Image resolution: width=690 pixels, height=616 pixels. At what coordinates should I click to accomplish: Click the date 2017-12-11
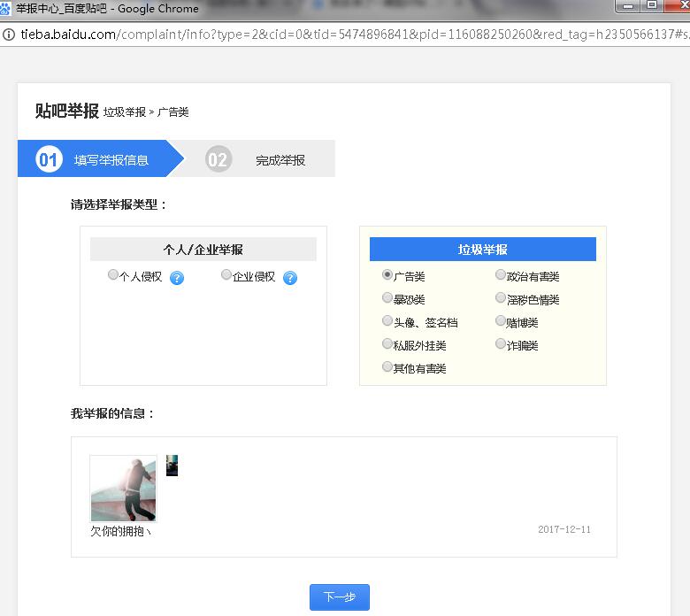[x=564, y=529]
